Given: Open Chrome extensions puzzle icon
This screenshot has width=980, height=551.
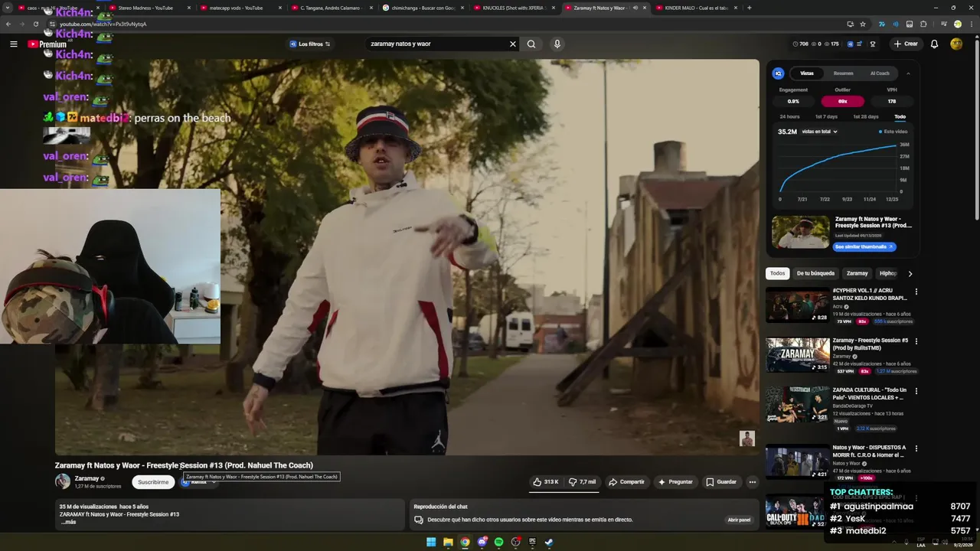Looking at the screenshot, I should pos(923,24).
